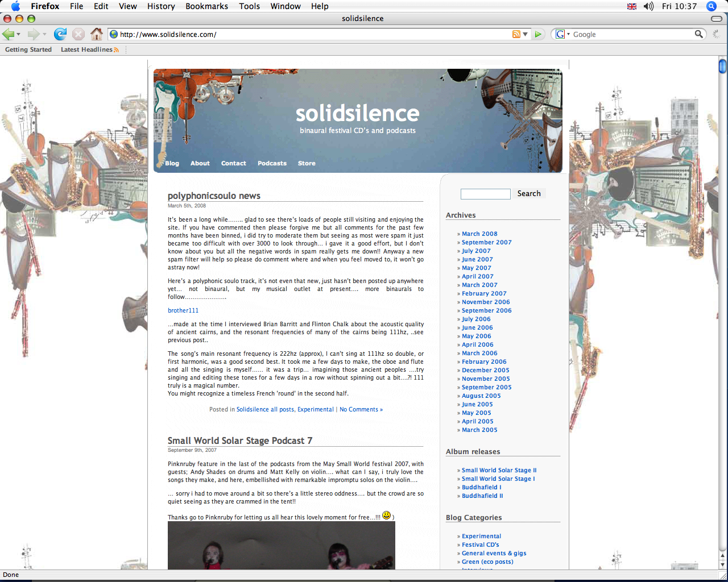Go to the Home page icon

point(97,34)
